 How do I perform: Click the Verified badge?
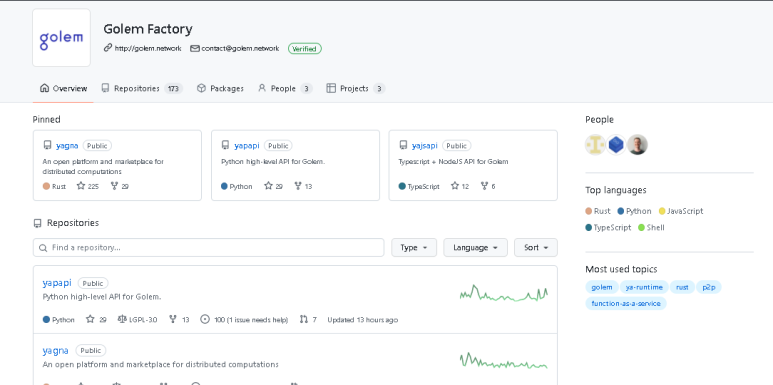(x=305, y=48)
